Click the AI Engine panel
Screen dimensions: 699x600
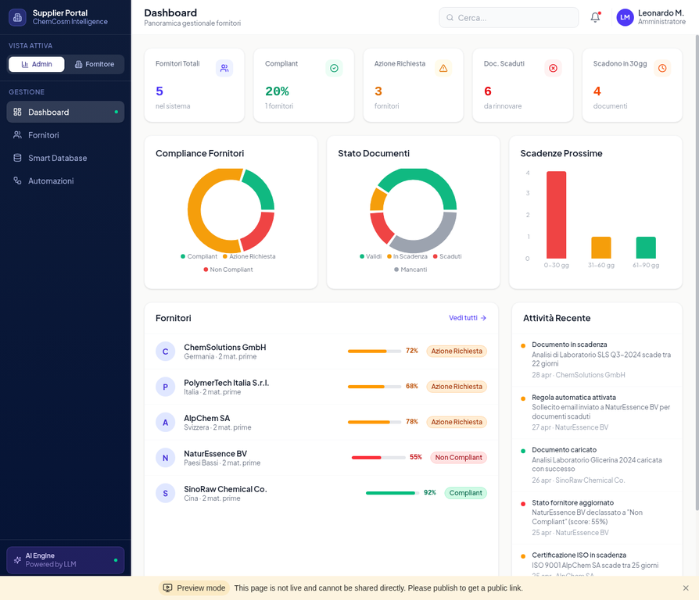(65, 560)
